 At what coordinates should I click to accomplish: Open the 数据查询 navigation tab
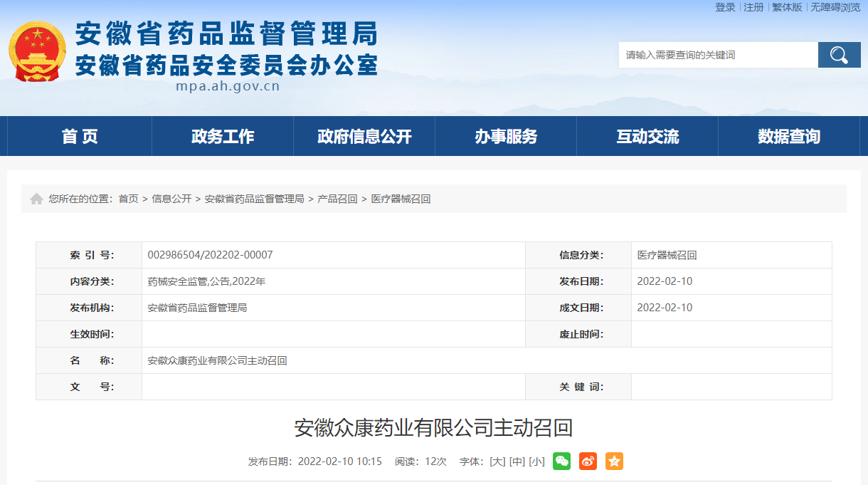789,137
